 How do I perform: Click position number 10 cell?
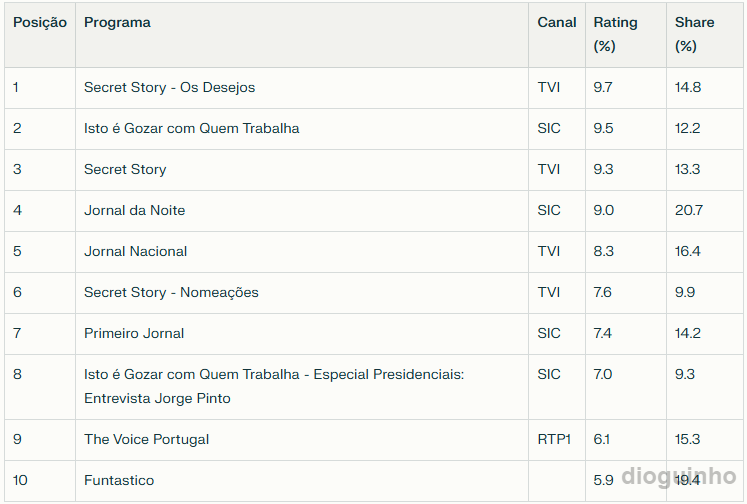click(20, 480)
